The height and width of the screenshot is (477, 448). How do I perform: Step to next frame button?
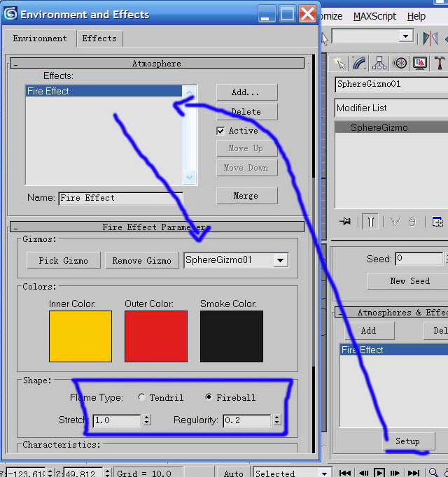click(395, 473)
